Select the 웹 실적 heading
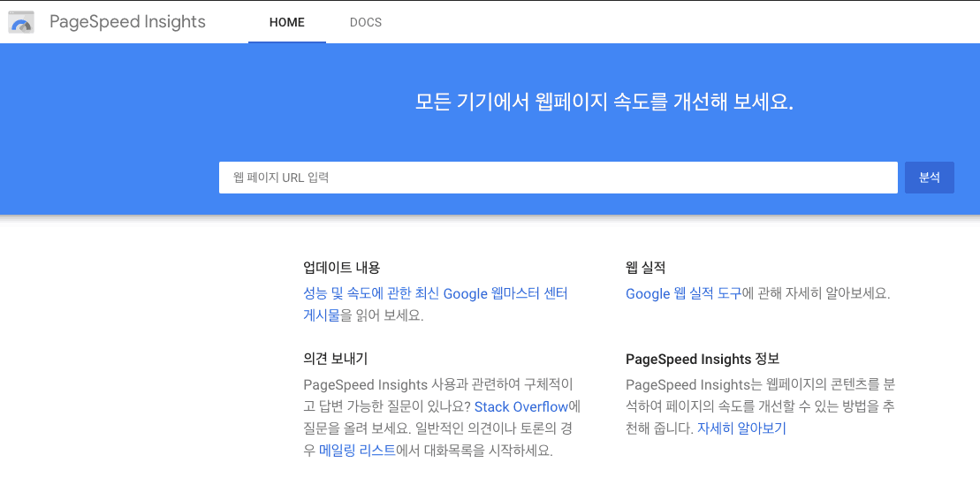The image size is (980, 485). pos(646,269)
